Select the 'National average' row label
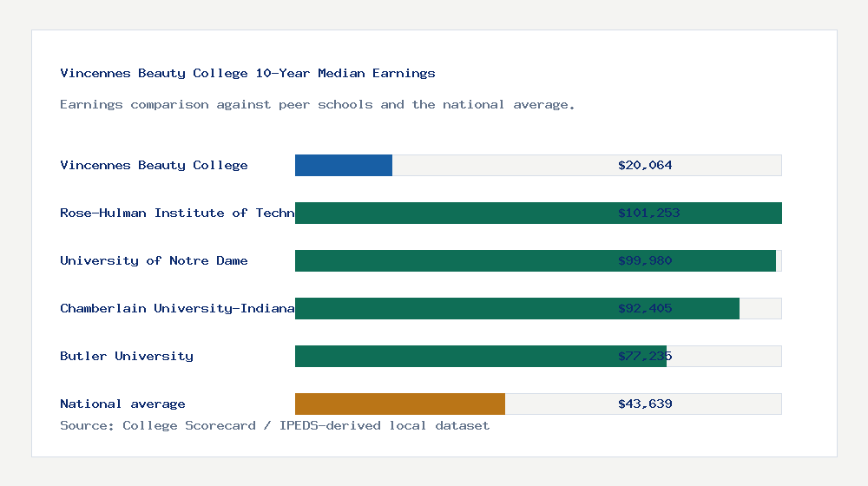The image size is (868, 486). click(x=122, y=404)
